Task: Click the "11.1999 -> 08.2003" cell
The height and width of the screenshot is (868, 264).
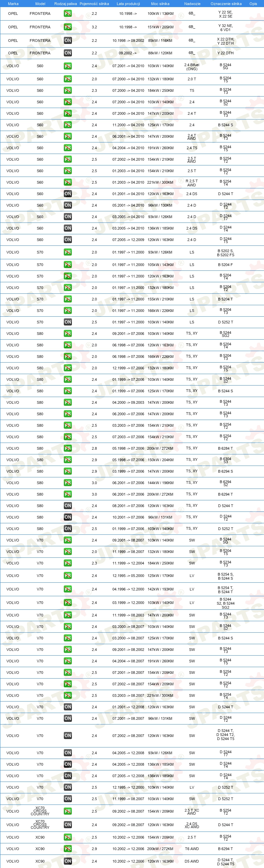Action: point(128,615)
